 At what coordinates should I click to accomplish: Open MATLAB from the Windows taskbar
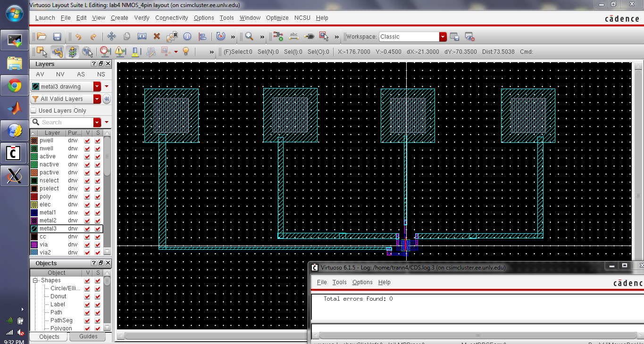(x=14, y=108)
